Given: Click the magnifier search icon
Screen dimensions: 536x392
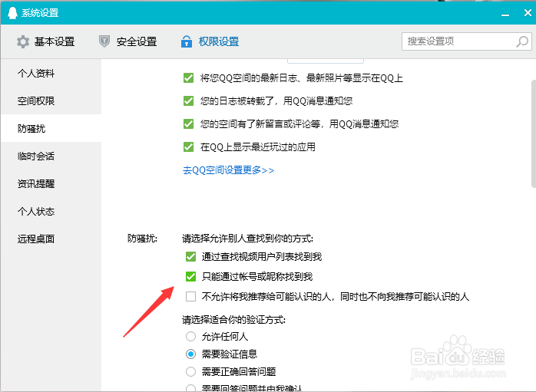Looking at the screenshot, I should tap(522, 41).
